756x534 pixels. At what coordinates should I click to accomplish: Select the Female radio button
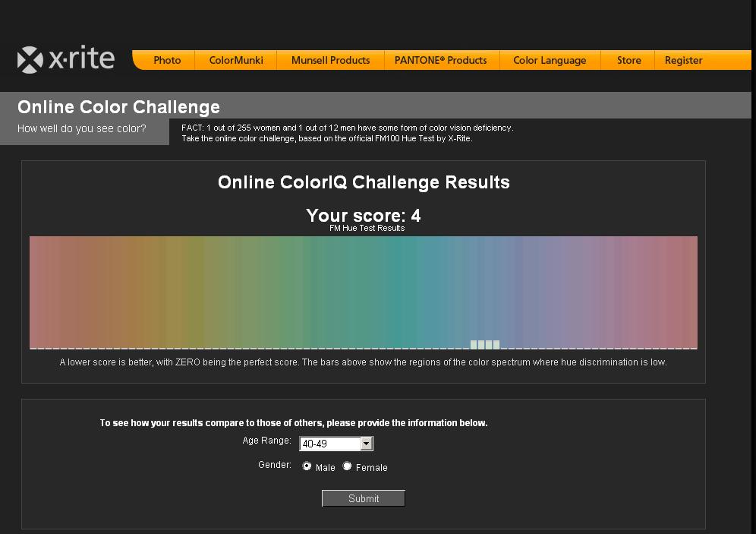[347, 467]
